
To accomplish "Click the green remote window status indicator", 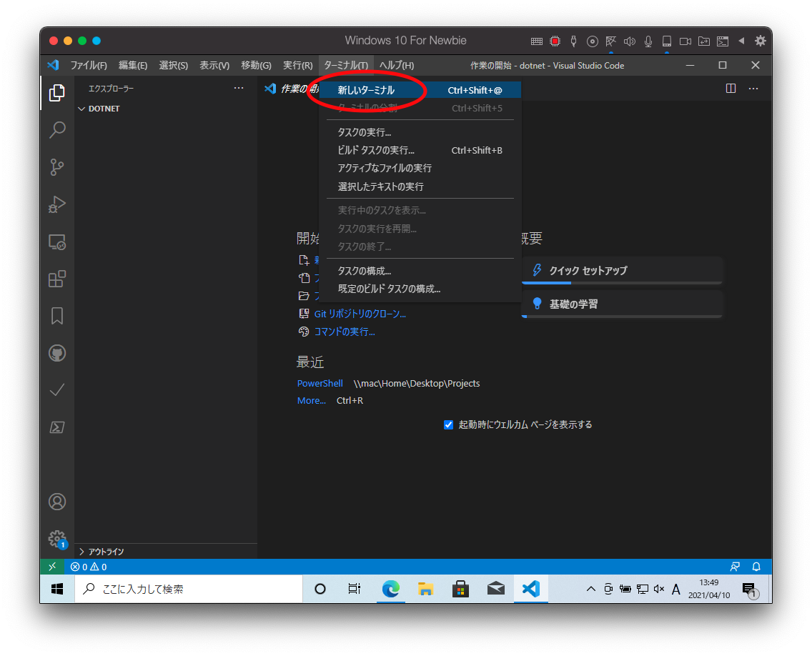I will pos(51,567).
